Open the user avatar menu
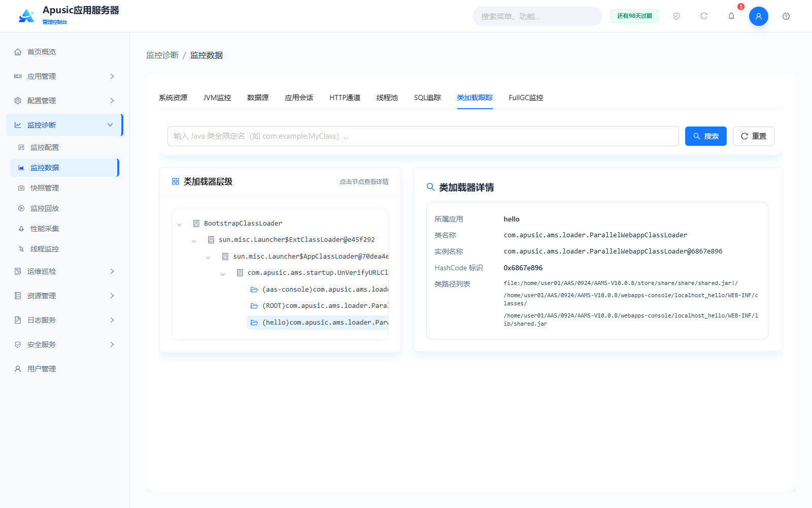812x508 pixels. click(759, 16)
